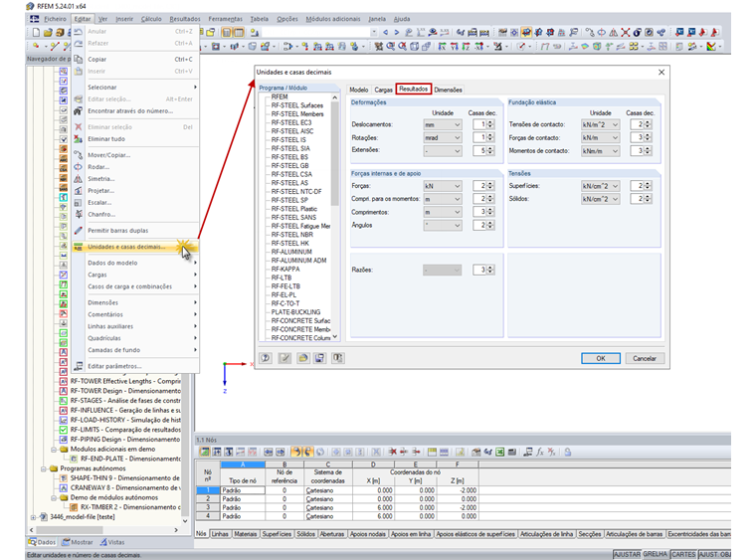This screenshot has height=560, width=756.
Task: Select RF-ALUMINUM in the program list
Action: click(x=291, y=252)
